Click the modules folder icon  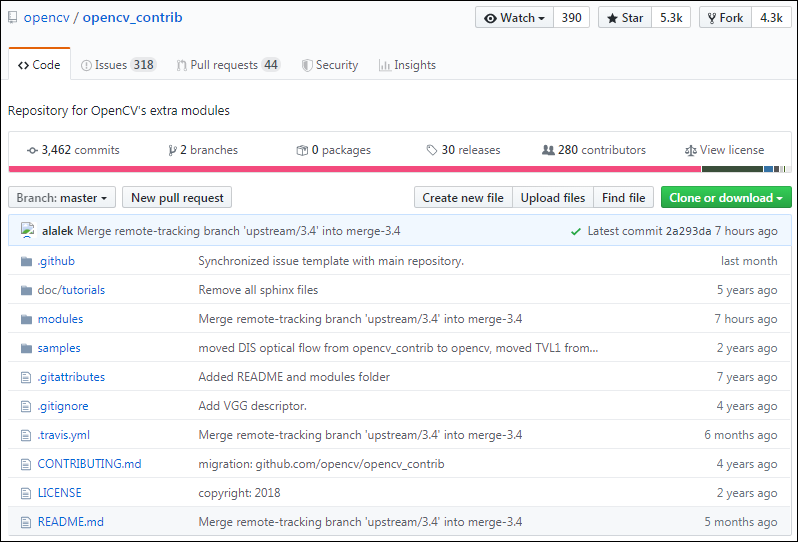tap(26, 320)
